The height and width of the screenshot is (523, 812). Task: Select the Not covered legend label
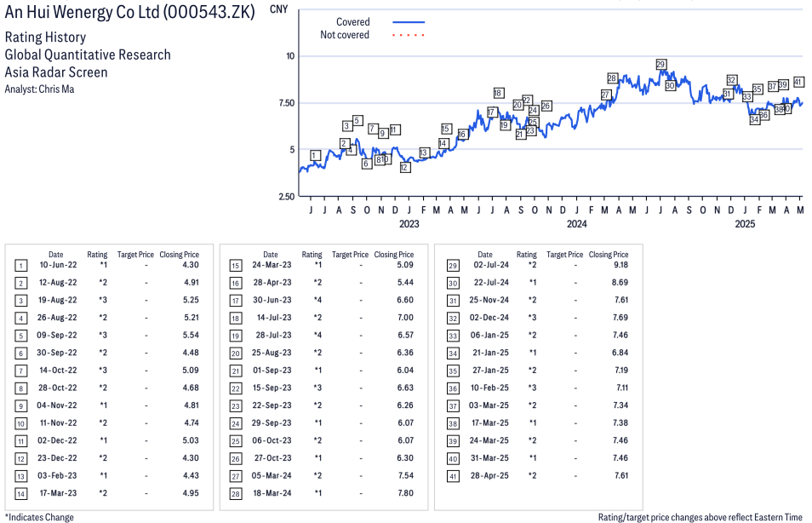(x=345, y=35)
